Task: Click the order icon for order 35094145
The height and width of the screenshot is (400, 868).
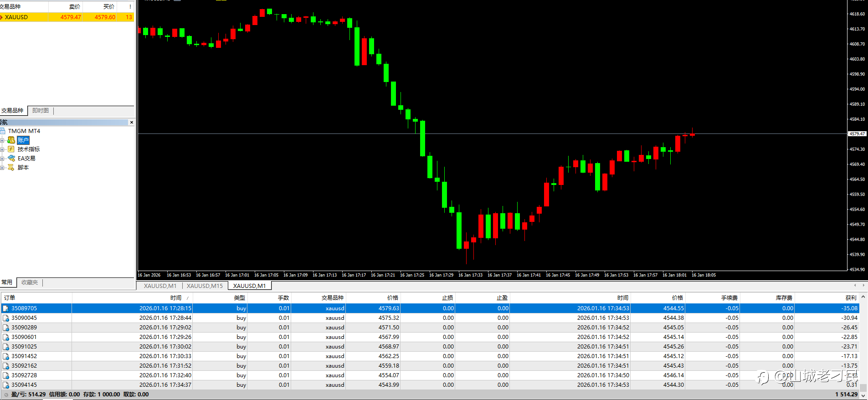Action: [6, 385]
